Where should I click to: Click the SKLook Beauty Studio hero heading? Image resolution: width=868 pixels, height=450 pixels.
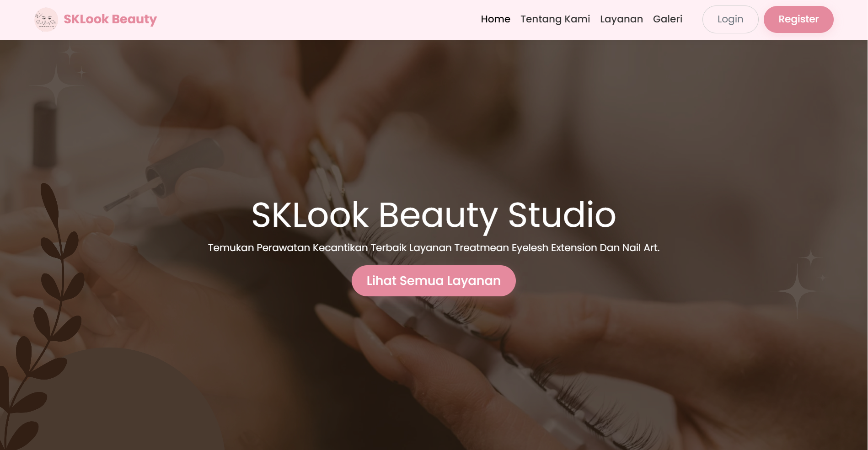[x=434, y=215]
